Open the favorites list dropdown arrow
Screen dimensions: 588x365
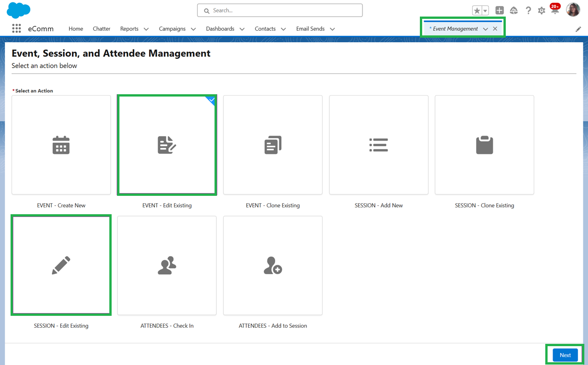(x=485, y=11)
